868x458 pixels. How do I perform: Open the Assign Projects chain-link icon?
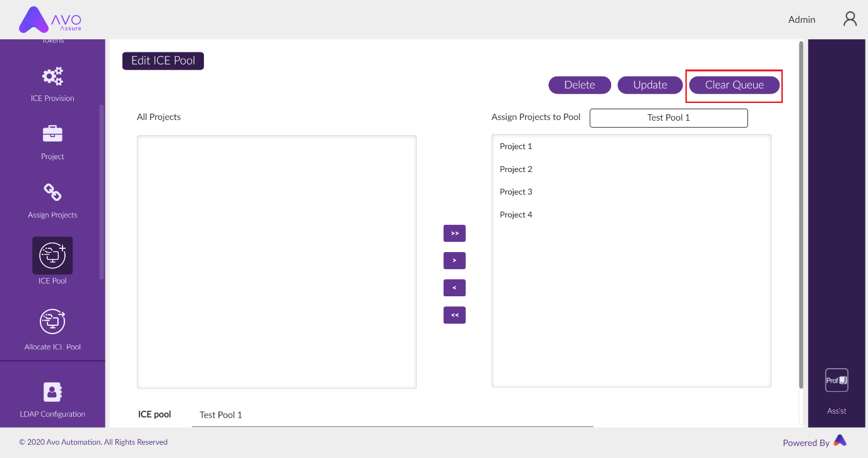point(52,192)
